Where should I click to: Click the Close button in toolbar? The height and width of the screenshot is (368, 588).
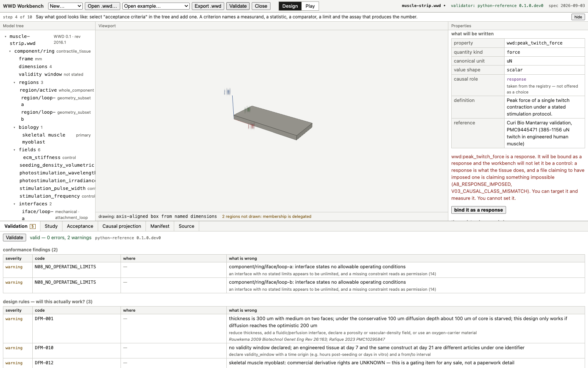click(x=261, y=6)
